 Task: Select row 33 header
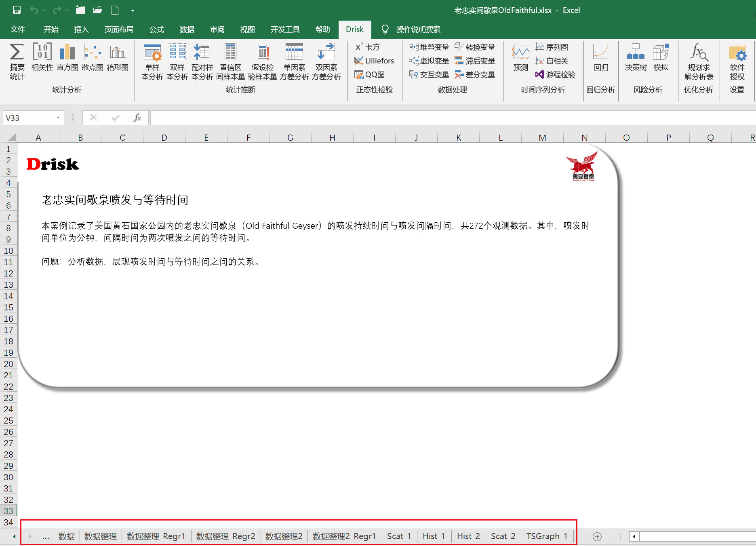pos(8,511)
